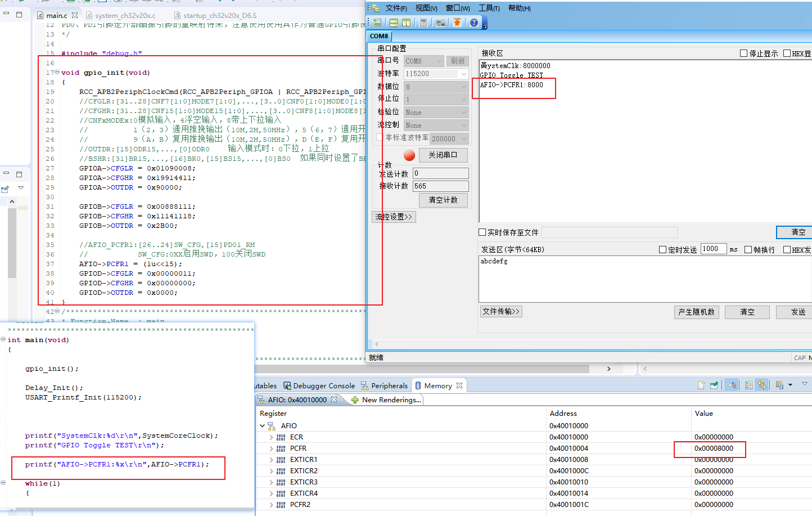812x516 pixels.
Task: Collapse the AFIO register tree node
Action: click(x=262, y=426)
